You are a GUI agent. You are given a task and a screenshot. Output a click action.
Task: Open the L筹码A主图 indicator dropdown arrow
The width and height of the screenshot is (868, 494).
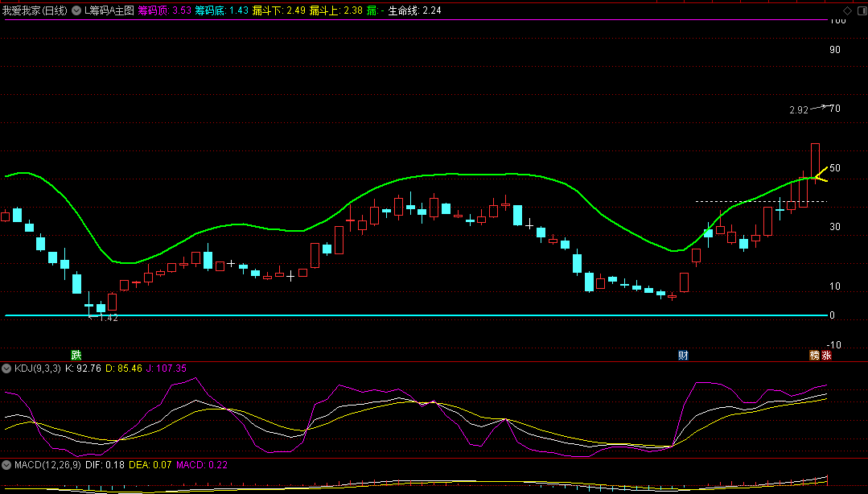[78, 10]
